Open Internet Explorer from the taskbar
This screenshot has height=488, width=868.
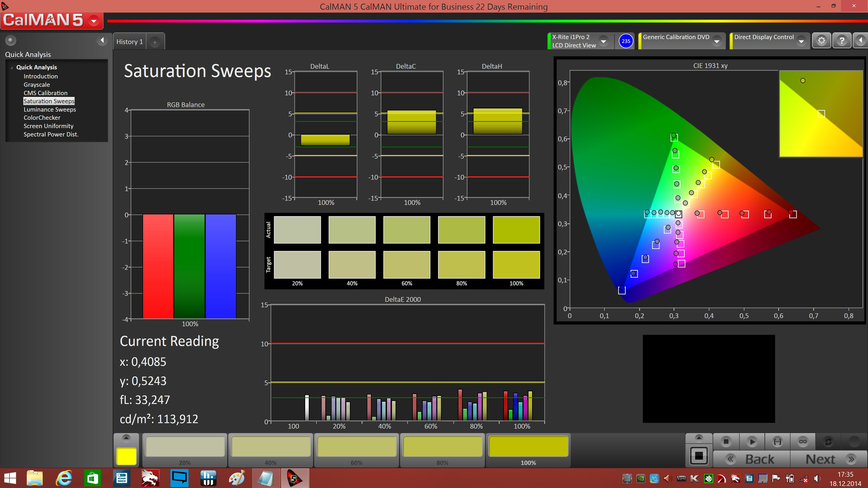point(64,478)
